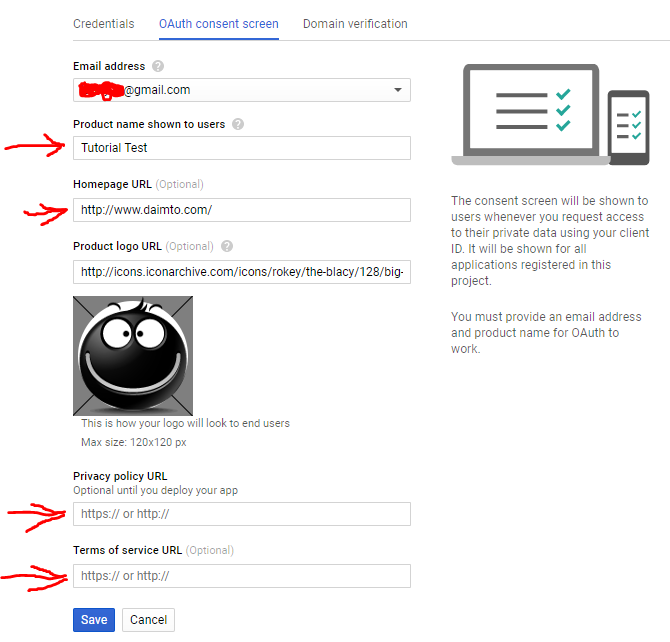Click the smiley logo preview image
Screen dimensions: 670x642
click(x=133, y=356)
